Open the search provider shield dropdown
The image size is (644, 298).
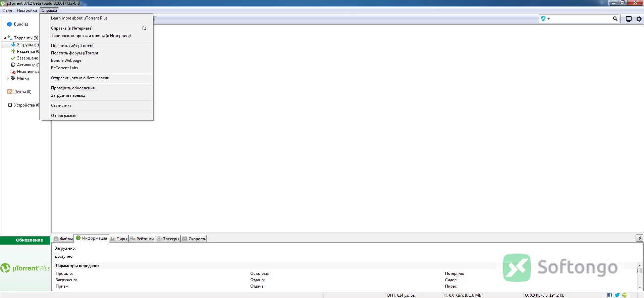[x=545, y=19]
